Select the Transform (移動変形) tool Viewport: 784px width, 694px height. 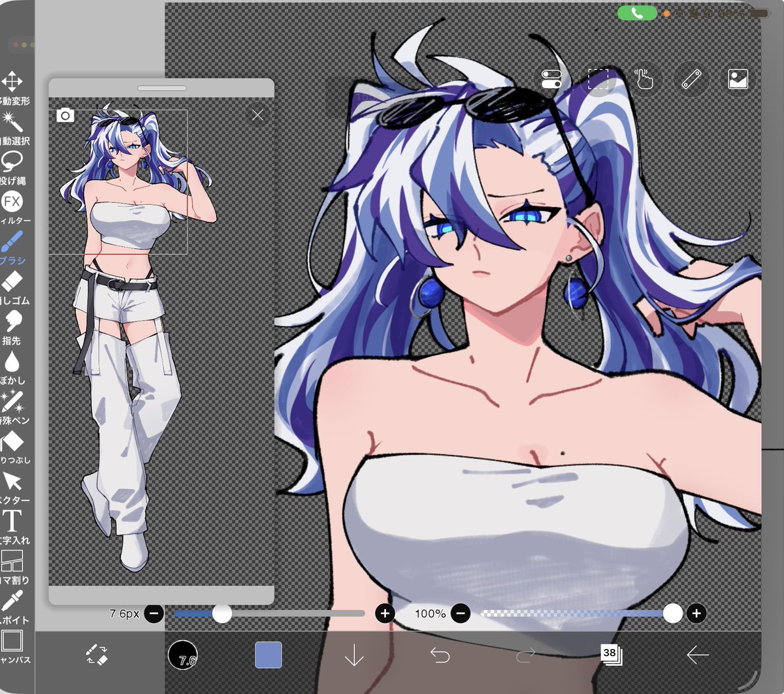(x=12, y=87)
